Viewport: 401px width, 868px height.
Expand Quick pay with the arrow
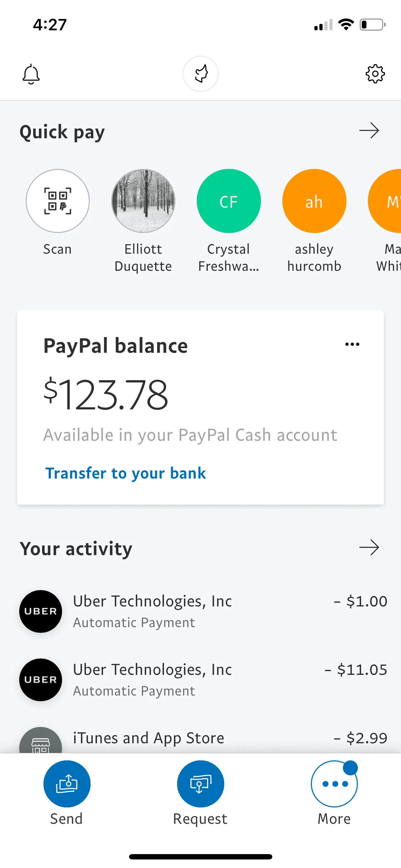tap(369, 131)
